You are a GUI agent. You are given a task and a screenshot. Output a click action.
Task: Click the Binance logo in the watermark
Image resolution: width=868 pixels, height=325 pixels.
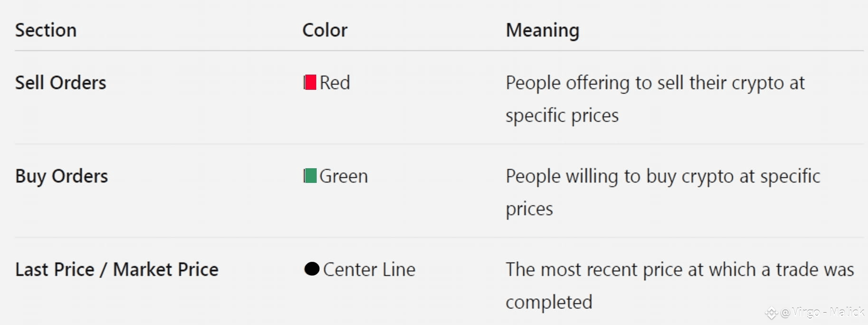tap(771, 313)
